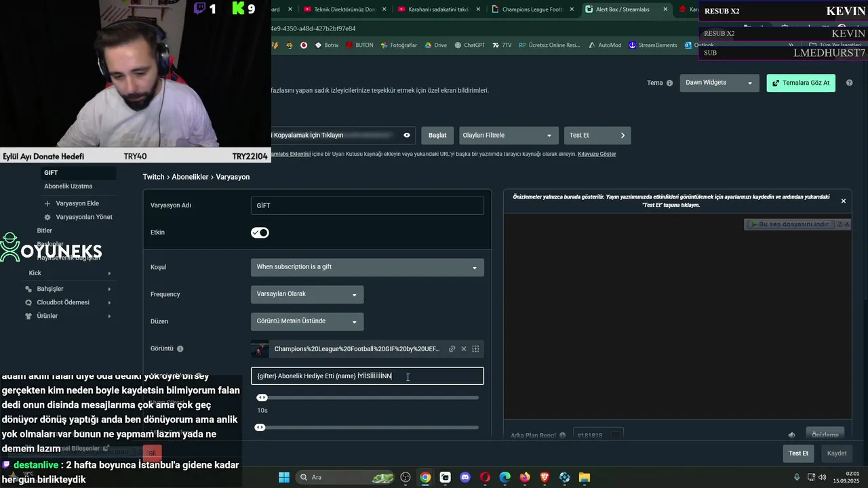Open the Teknik Direktörümüz browser tab

tap(344, 9)
